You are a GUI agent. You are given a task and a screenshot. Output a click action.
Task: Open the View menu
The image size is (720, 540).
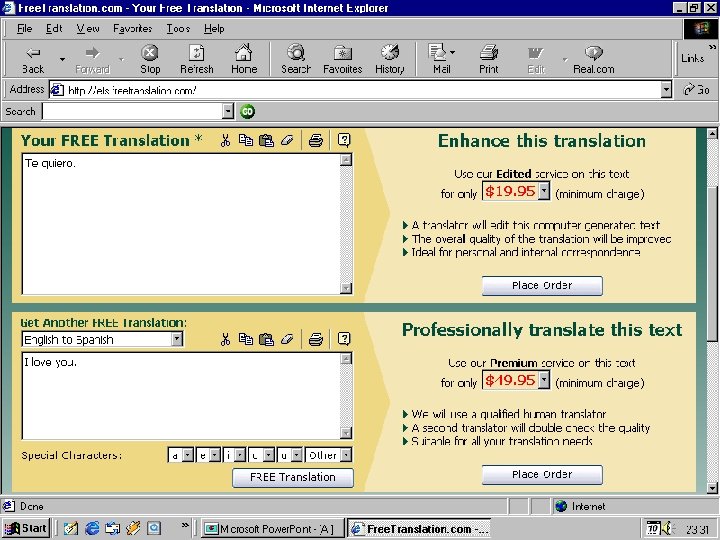[x=88, y=28]
